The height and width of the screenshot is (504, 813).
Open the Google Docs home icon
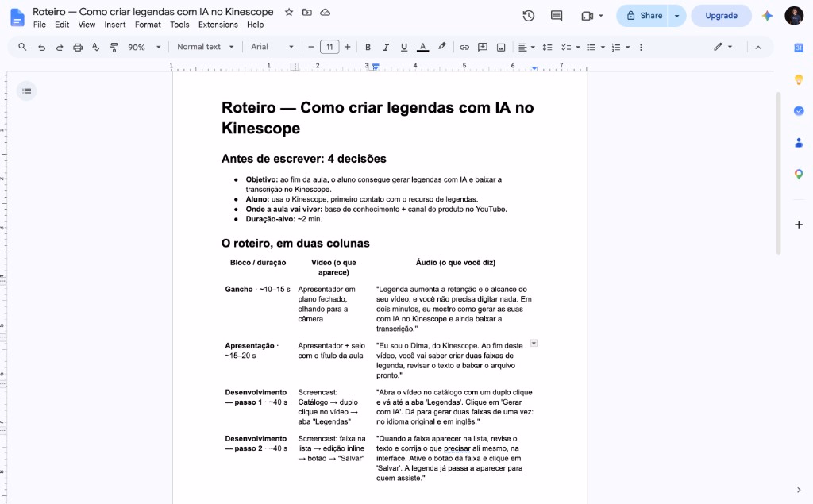coord(17,17)
